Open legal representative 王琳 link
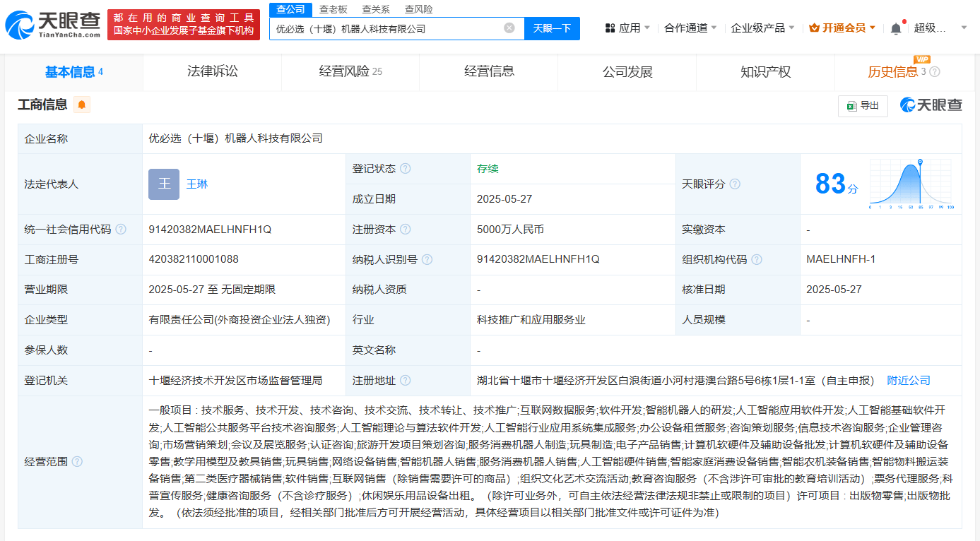This screenshot has width=980, height=541. (x=197, y=184)
